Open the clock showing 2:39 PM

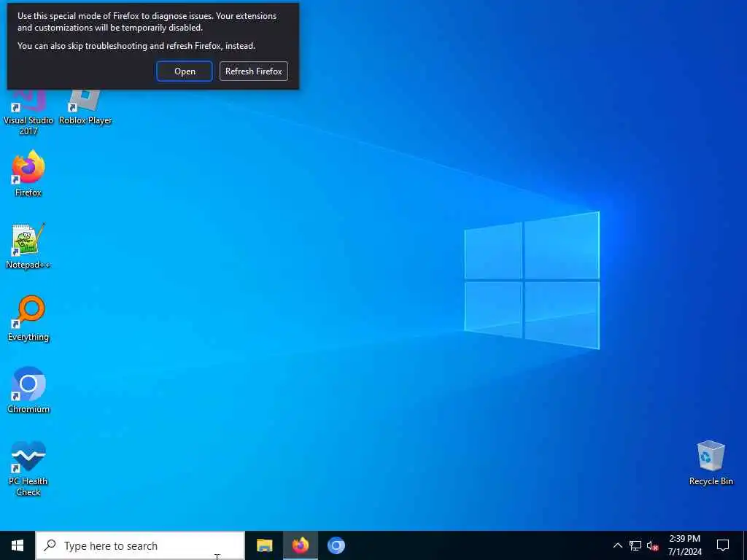684,545
